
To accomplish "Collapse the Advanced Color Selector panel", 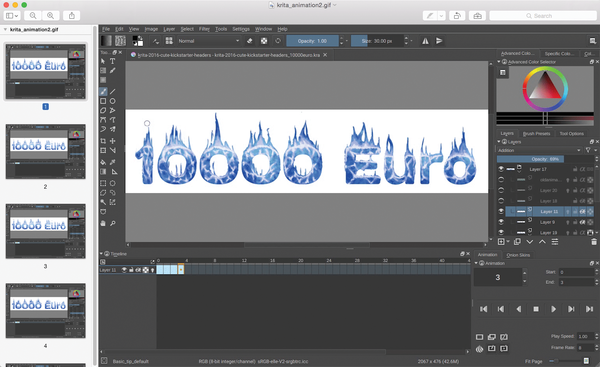I will (x=499, y=62).
